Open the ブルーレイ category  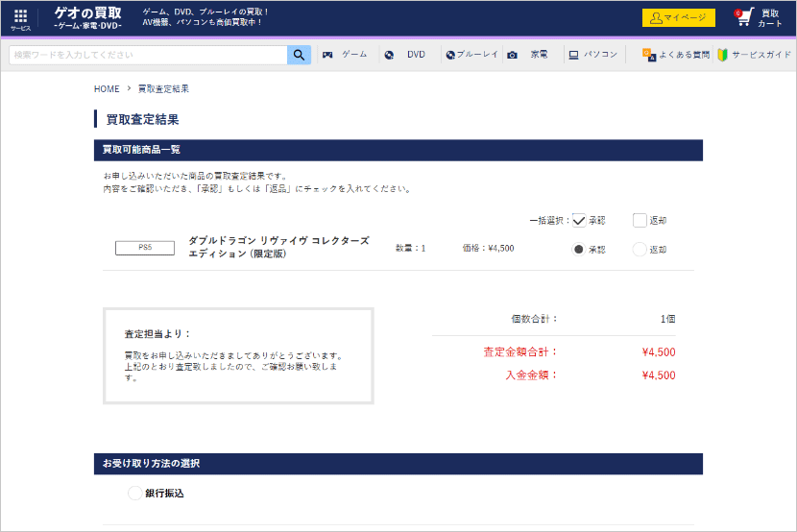coord(477,55)
